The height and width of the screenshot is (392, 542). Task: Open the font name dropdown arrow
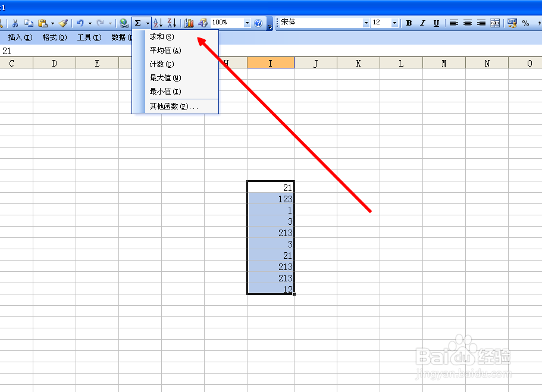point(366,23)
